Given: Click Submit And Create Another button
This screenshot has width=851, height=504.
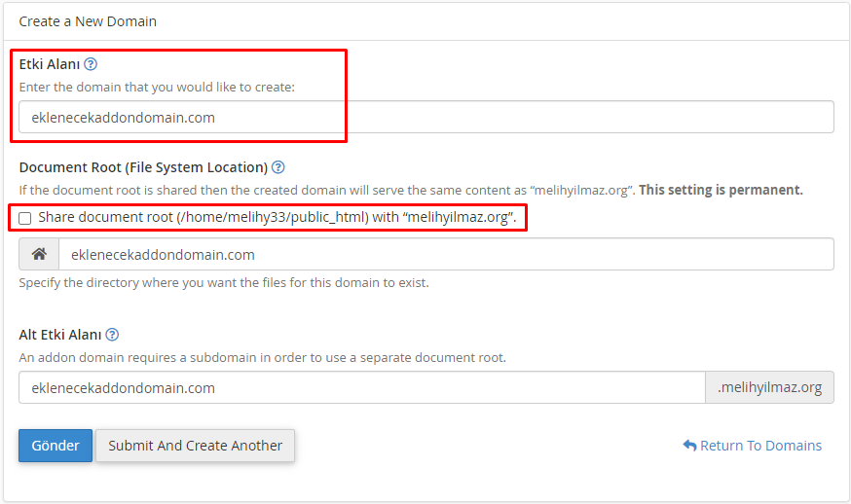Looking at the screenshot, I should pos(195,446).
